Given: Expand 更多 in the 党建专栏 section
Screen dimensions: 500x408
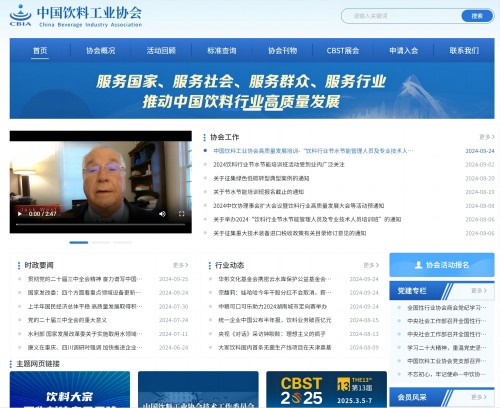Looking at the screenshot, I should (x=479, y=291).
